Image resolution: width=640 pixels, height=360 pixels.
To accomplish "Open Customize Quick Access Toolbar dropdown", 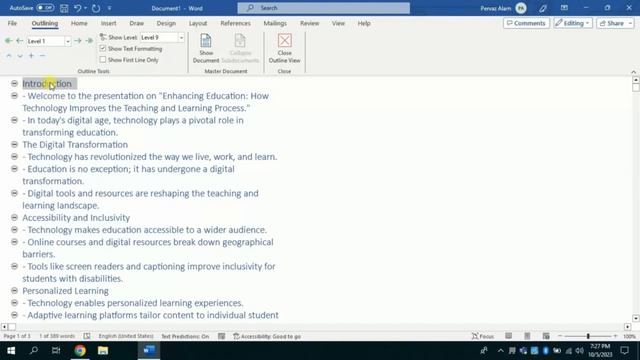I will [109, 8].
